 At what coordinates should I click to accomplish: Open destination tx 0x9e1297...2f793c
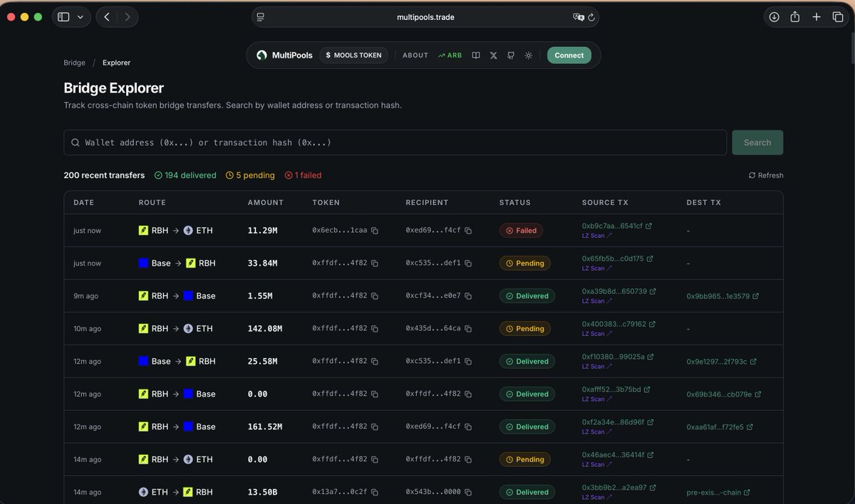[722, 362]
